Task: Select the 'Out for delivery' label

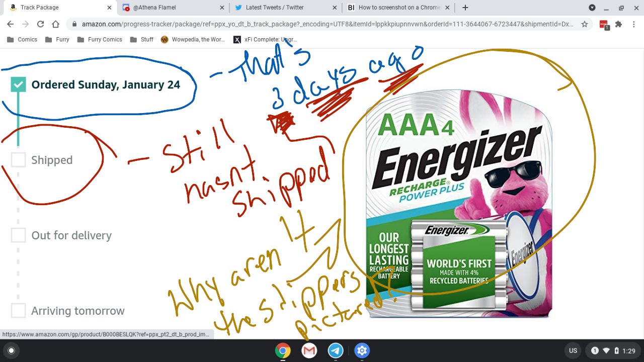Action: click(x=71, y=235)
